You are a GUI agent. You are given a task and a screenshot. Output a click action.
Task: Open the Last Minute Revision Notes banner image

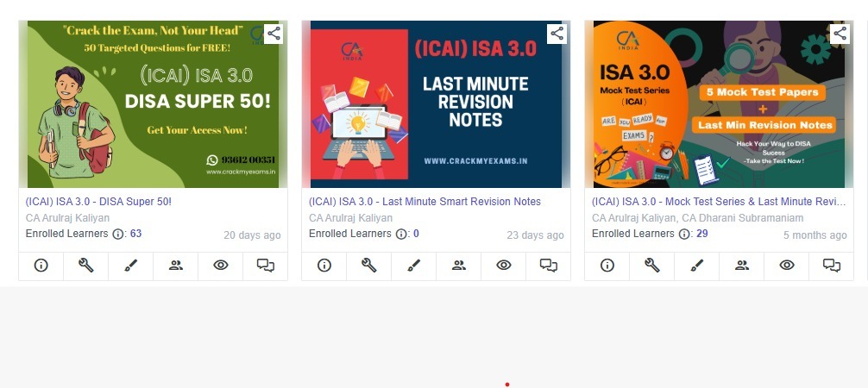(436, 104)
